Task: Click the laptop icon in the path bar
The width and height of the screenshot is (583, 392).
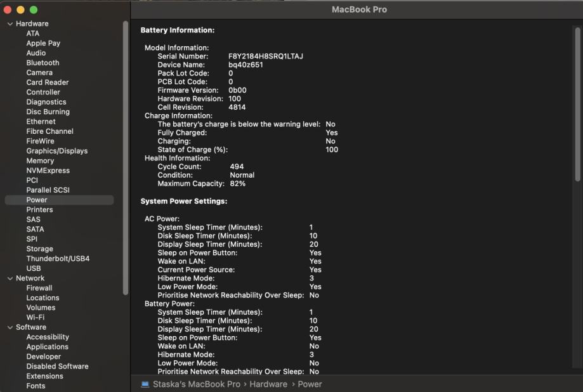Action: click(x=145, y=384)
